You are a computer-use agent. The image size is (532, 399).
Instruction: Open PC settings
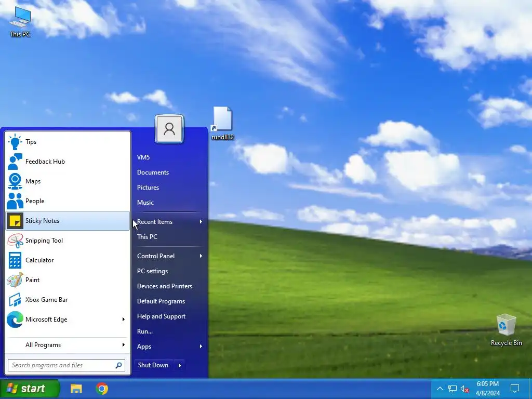click(152, 271)
